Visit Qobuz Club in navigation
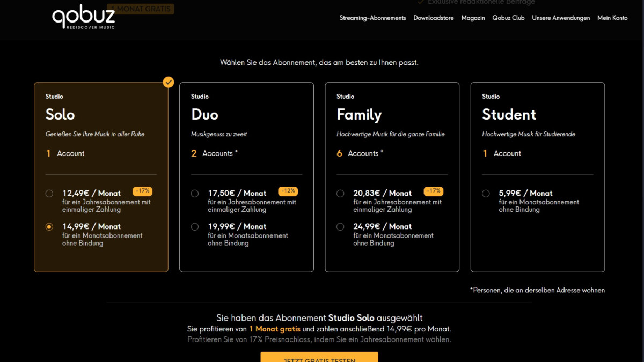The width and height of the screenshot is (644, 362). click(x=508, y=18)
